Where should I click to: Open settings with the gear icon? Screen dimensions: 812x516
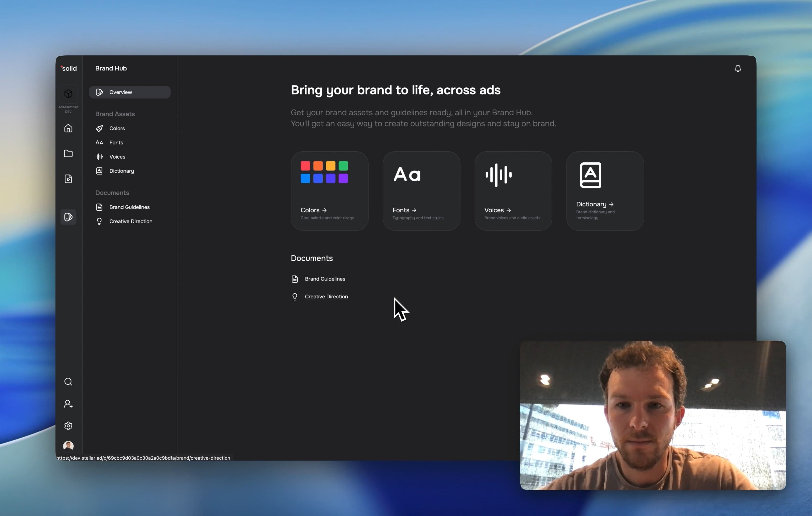68,426
